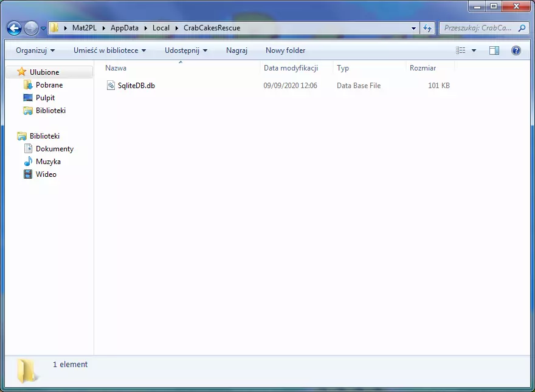Click the Dokumenty document icon
535x392 pixels.
[x=28, y=148]
